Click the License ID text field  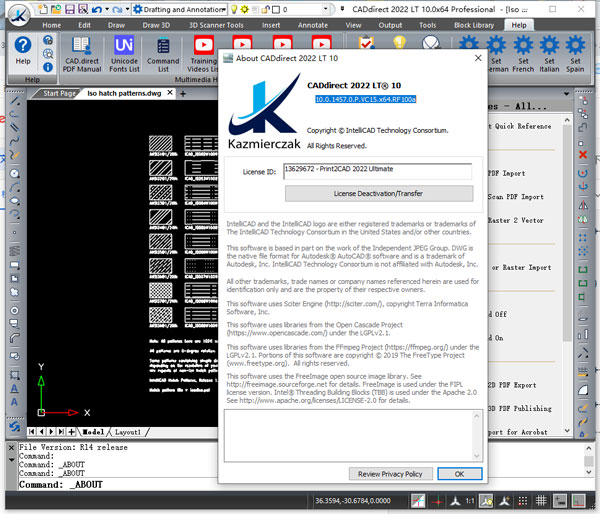tap(376, 170)
